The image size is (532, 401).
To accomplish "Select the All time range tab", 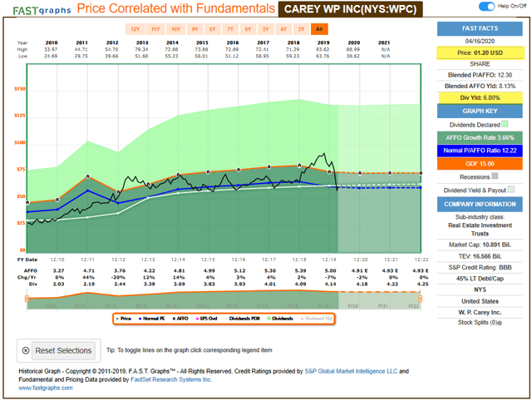I will (320, 28).
